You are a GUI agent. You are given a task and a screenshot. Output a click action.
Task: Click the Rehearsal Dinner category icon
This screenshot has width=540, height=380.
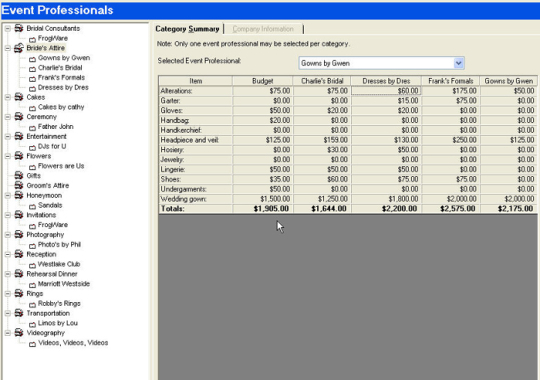tap(19, 274)
